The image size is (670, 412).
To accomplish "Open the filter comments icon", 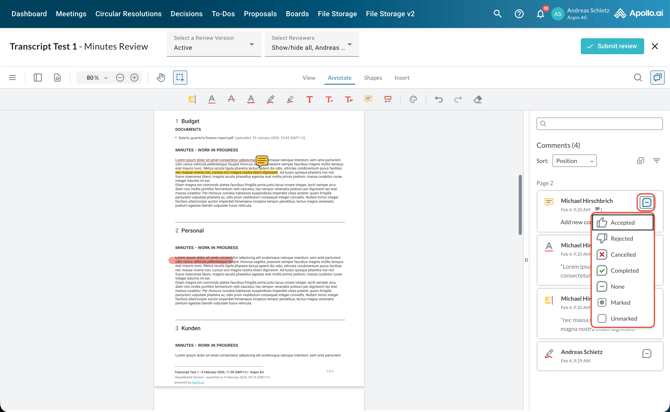I will (656, 160).
